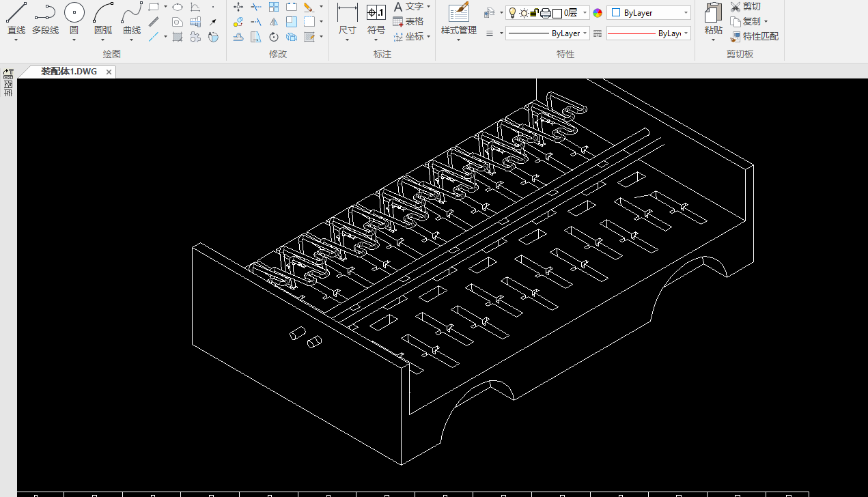Screen dimensions: 868x497
Task: Click the 剪切 (Cut) button
Action: (x=745, y=7)
